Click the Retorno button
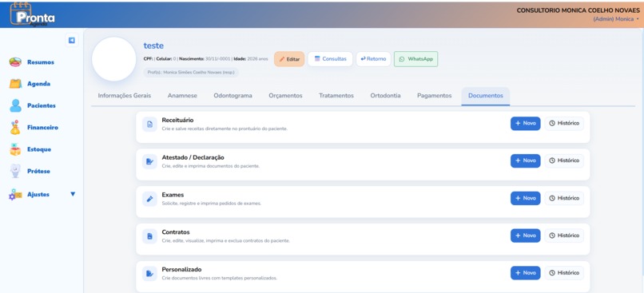The width and height of the screenshot is (644, 293). tap(373, 59)
